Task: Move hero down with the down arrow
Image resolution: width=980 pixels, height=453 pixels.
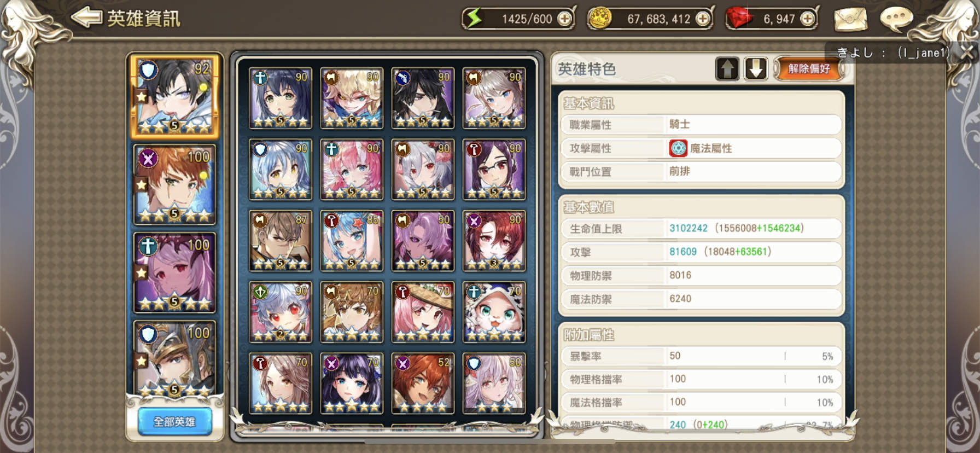Action: pyautogui.click(x=756, y=69)
